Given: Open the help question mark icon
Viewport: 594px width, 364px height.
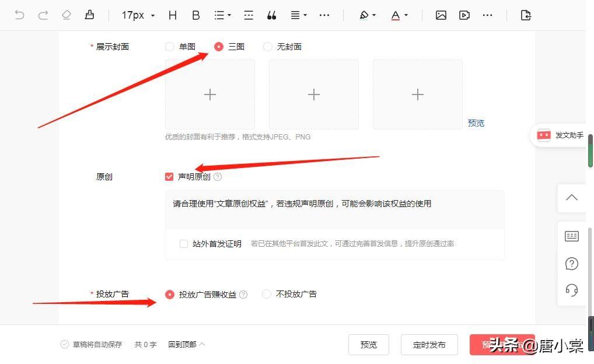Looking at the screenshot, I should coord(572,264).
